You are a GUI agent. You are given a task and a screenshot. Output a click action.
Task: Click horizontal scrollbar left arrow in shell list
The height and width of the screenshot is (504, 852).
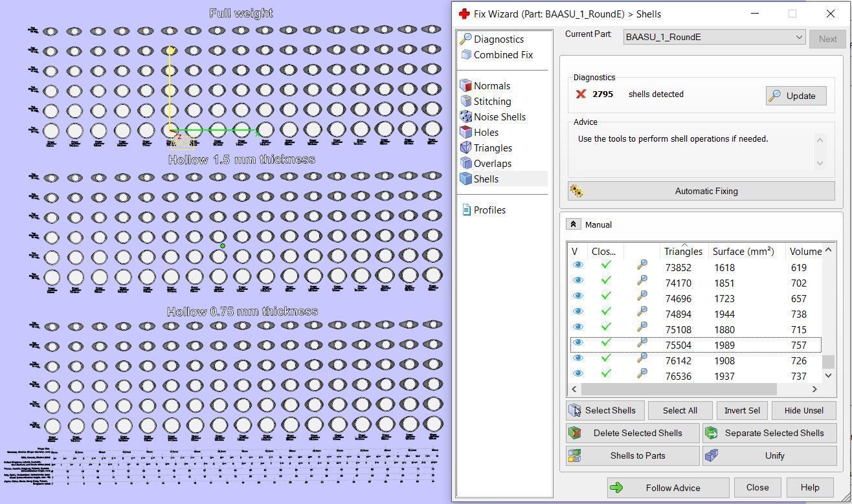coord(574,389)
